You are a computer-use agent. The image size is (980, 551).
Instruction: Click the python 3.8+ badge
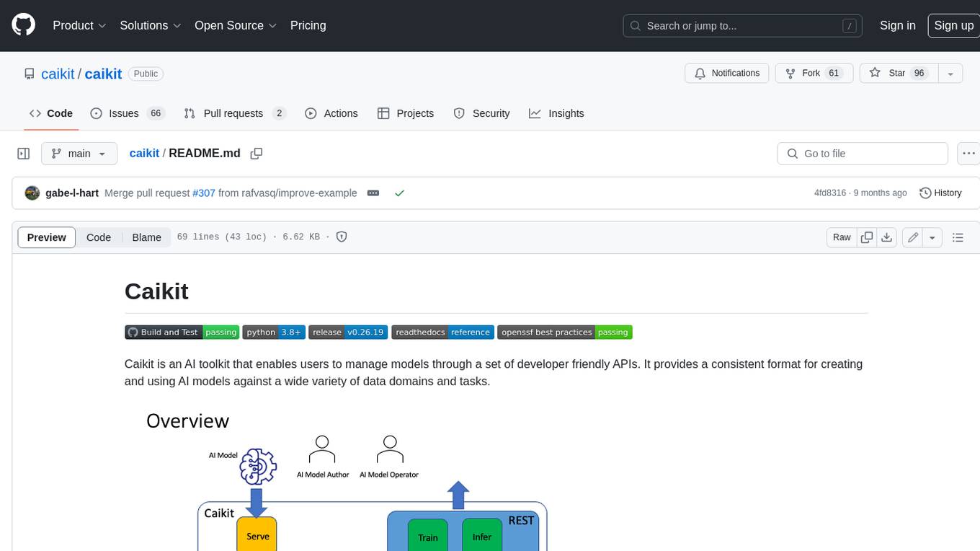pos(274,332)
